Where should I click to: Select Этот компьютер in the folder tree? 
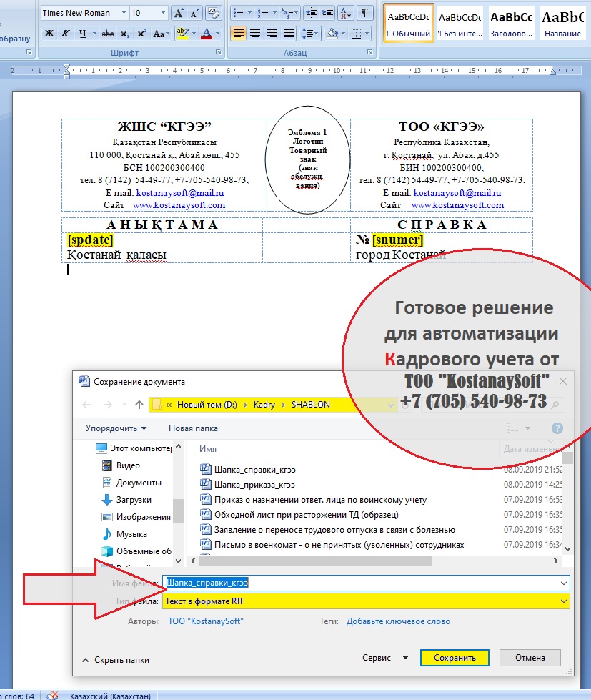click(134, 448)
